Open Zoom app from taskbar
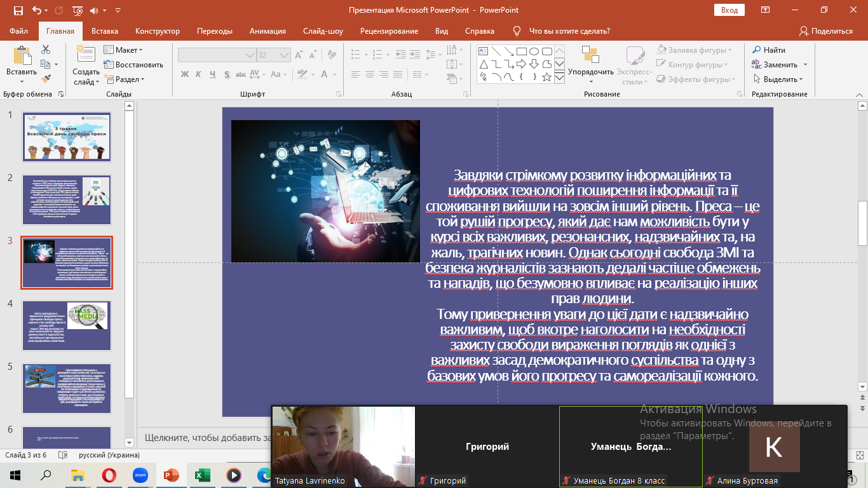 (140, 475)
